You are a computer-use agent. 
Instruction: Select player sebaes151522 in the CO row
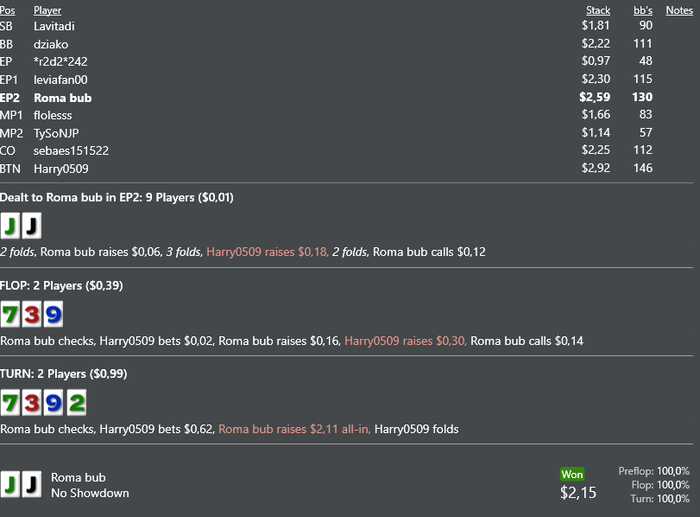tap(71, 151)
